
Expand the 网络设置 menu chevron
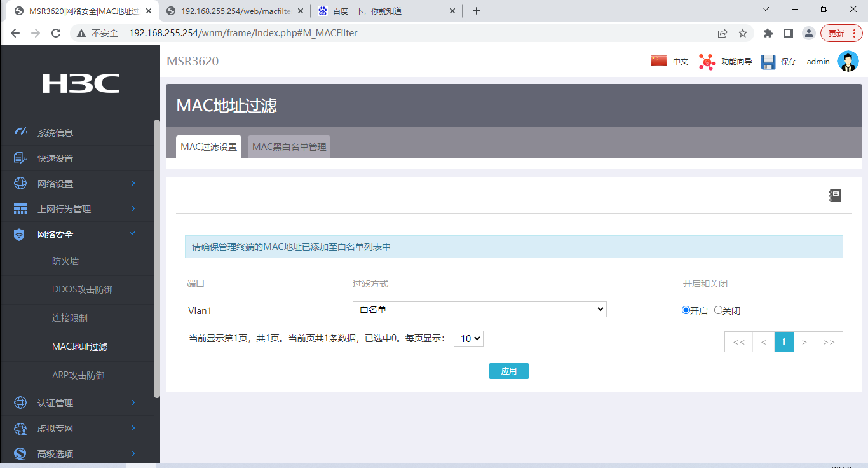point(133,183)
